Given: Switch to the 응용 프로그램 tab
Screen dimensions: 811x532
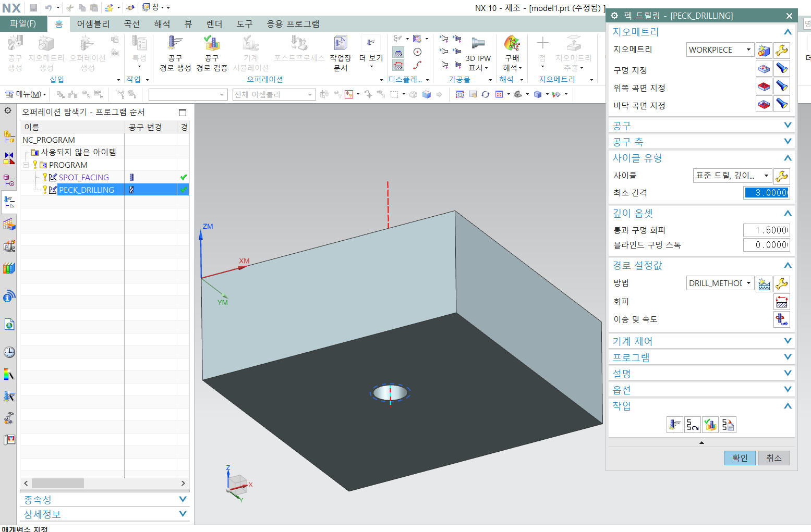Looking at the screenshot, I should [293, 24].
